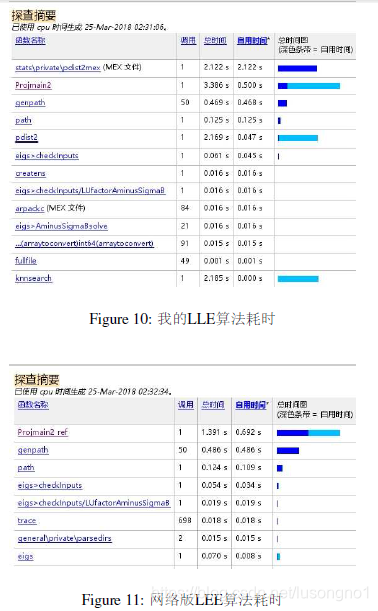Open the arpackc MEX function link

30,208
